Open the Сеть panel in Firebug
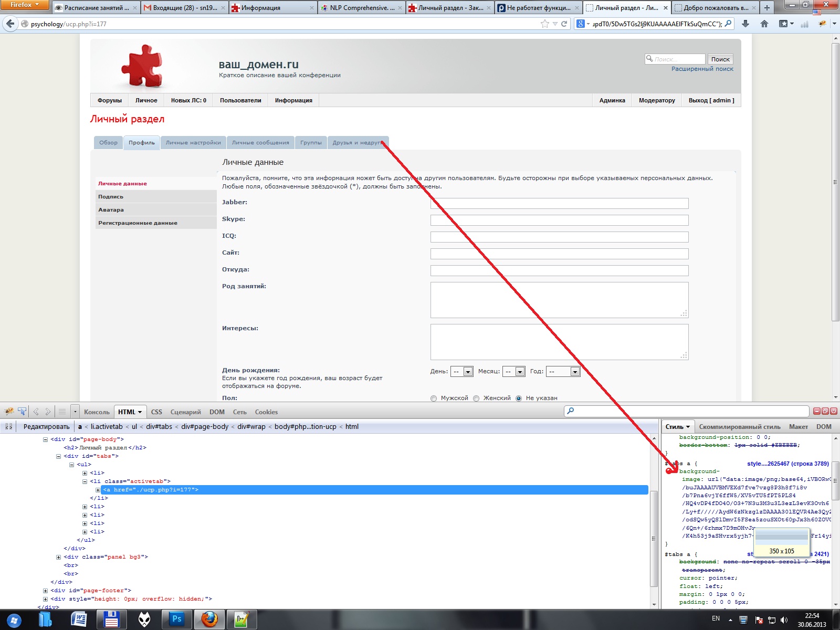 [239, 412]
